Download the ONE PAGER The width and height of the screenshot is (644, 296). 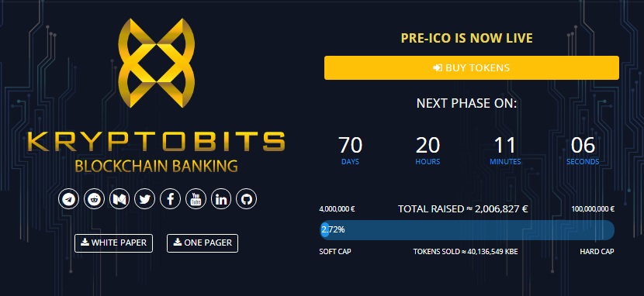[x=202, y=243]
